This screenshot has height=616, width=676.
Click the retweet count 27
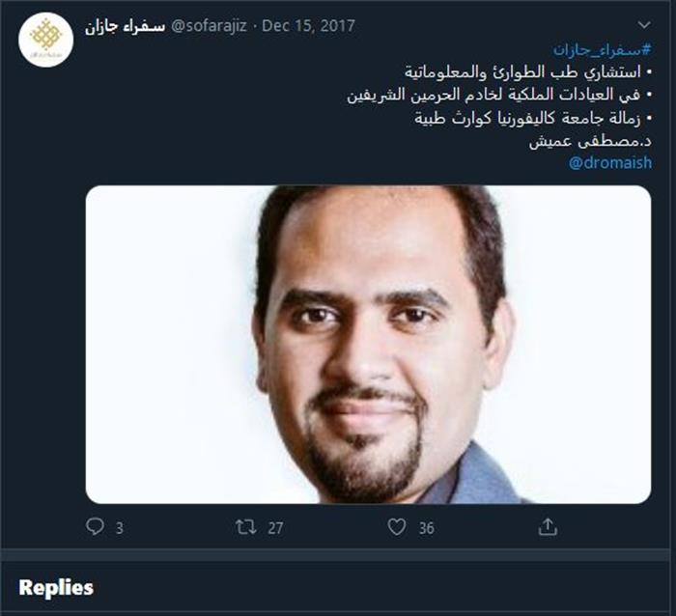pyautogui.click(x=275, y=528)
